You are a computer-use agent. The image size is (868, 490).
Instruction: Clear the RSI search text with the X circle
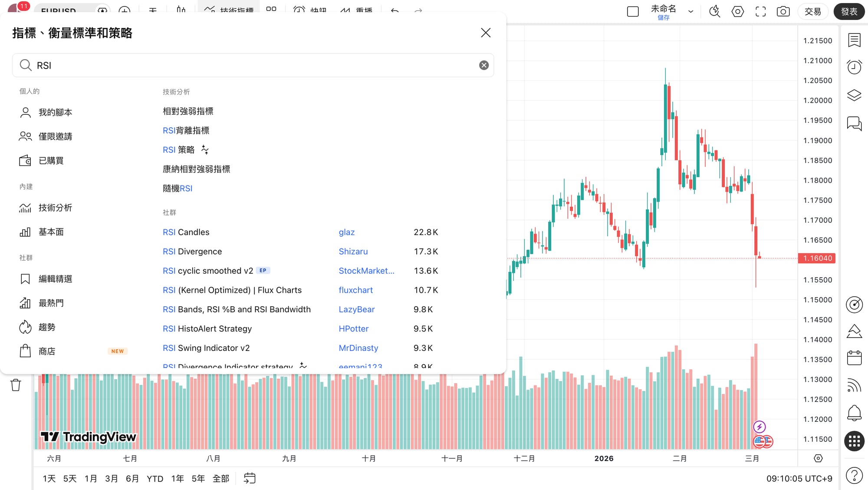tap(484, 65)
